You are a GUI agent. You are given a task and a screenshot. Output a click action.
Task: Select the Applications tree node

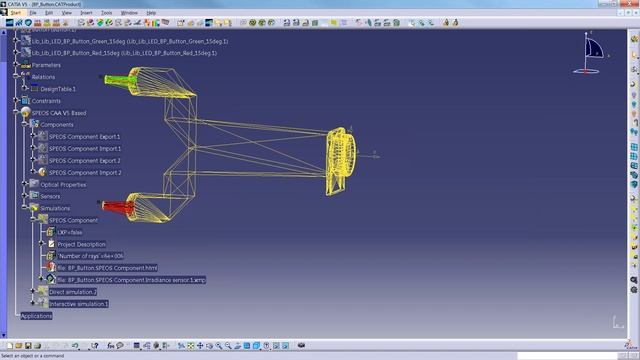pos(36,316)
